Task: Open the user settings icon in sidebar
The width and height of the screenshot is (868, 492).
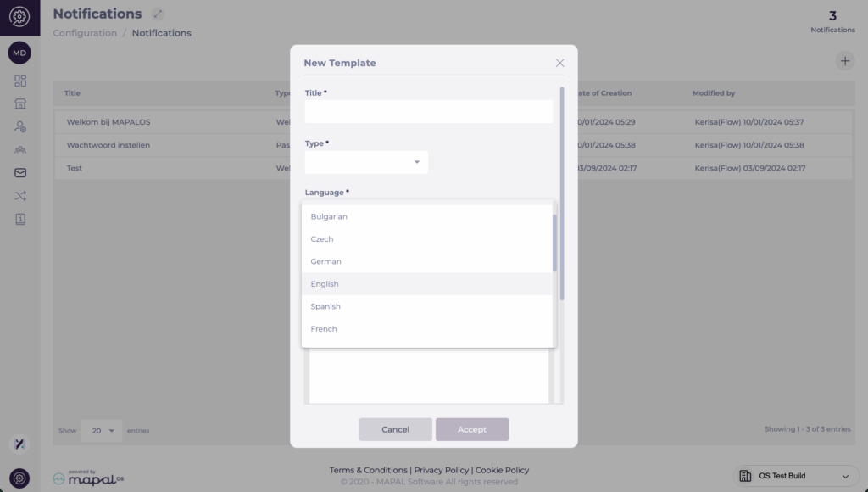Action: tap(20, 126)
